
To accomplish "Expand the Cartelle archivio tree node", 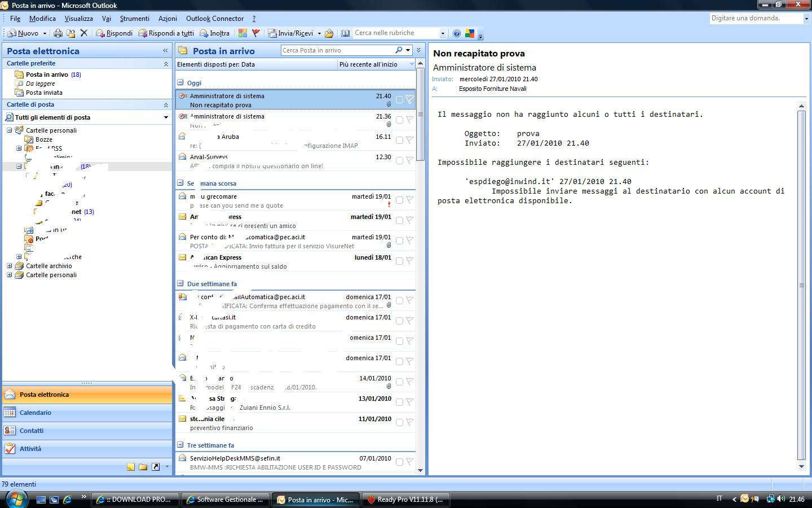I will 10,266.
